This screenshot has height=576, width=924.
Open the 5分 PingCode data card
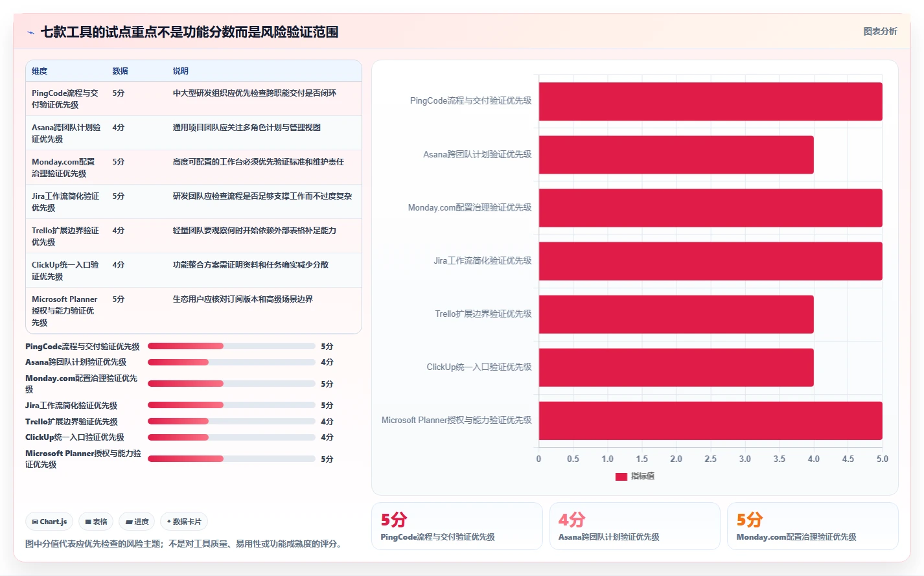(457, 526)
